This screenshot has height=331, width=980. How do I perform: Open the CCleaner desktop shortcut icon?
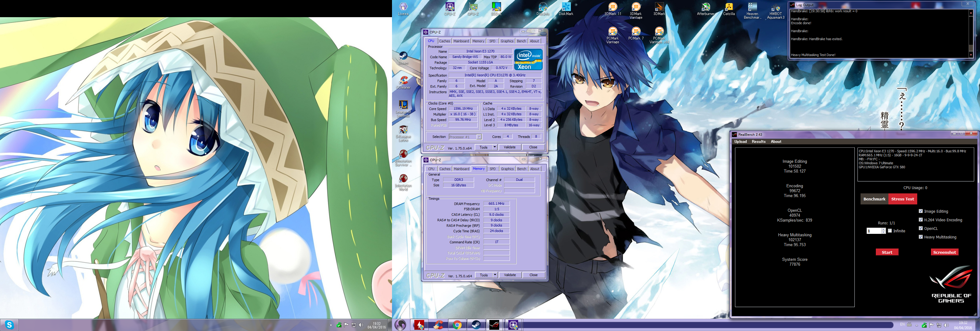tap(403, 83)
